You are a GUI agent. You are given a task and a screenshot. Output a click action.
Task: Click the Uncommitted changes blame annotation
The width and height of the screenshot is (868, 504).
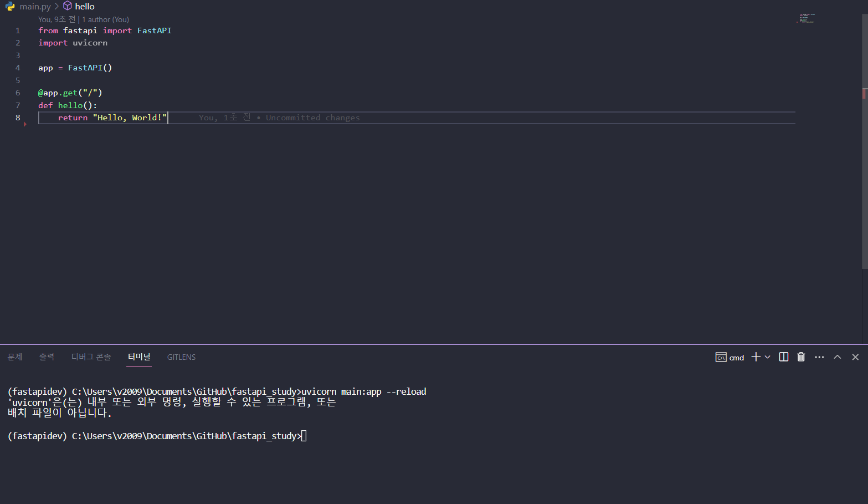coord(313,118)
